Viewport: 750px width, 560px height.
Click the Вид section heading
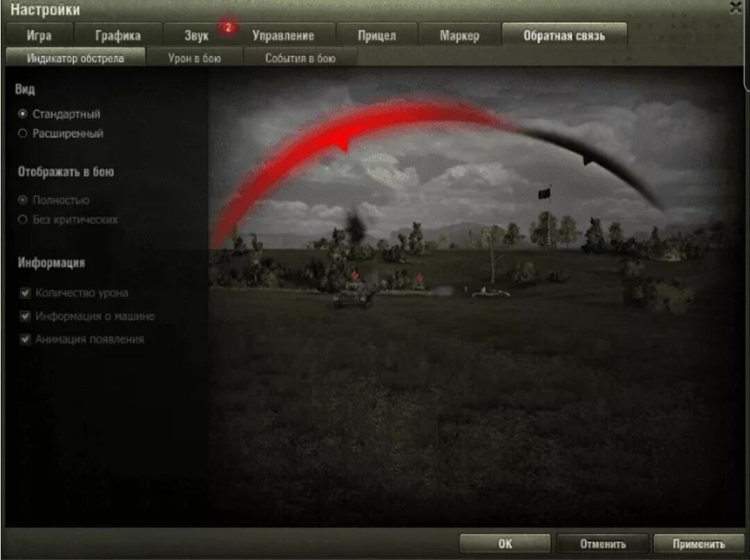coord(25,90)
